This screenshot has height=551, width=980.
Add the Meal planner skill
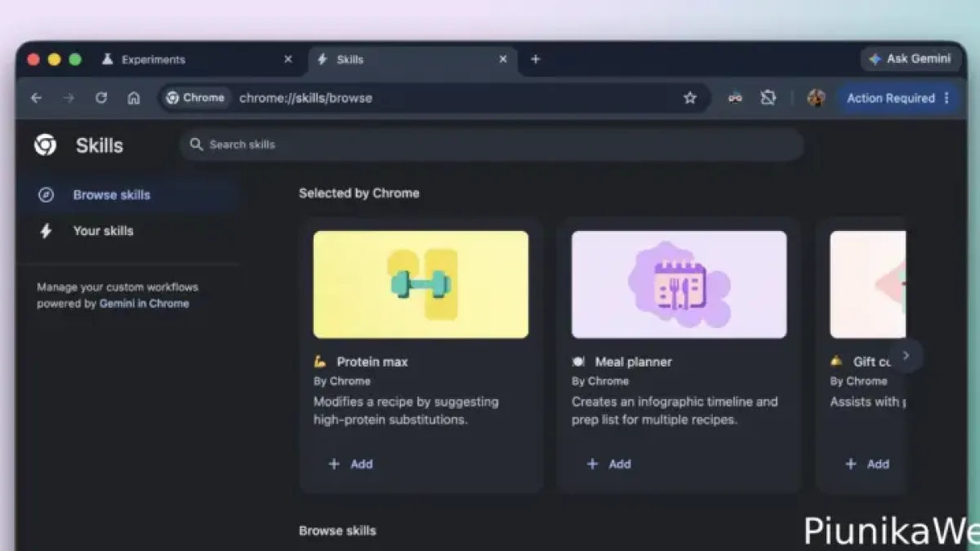click(609, 464)
